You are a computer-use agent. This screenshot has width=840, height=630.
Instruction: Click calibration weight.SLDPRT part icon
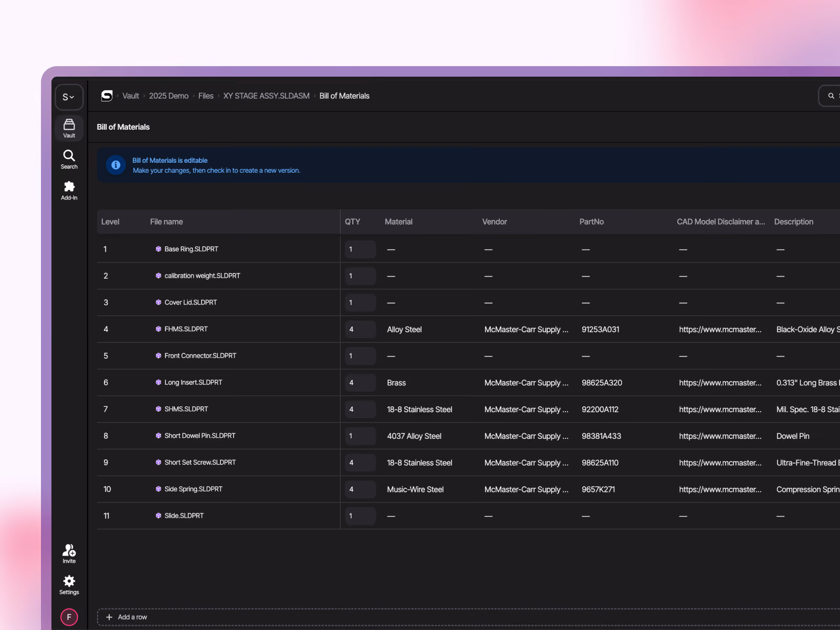tap(159, 276)
